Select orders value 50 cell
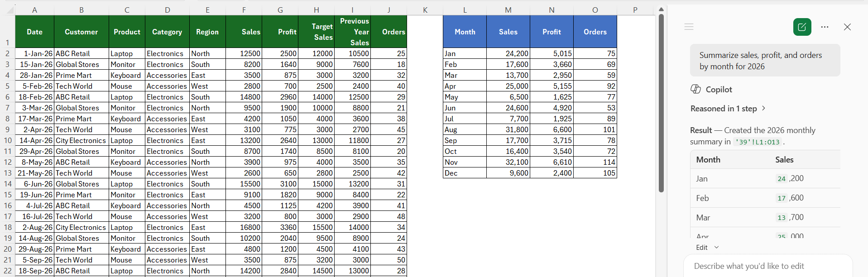868x277 pixels. [x=388, y=260]
